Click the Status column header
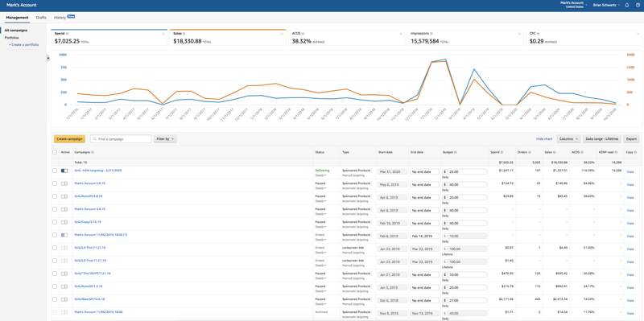 pos(320,152)
